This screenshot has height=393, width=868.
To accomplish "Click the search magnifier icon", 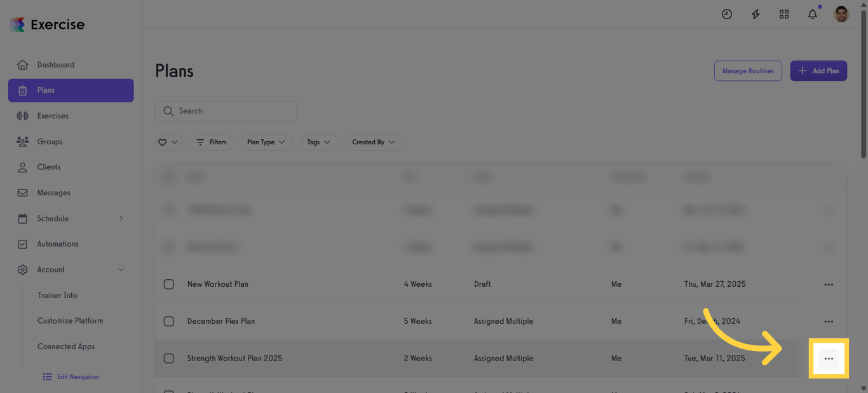I will coord(168,111).
